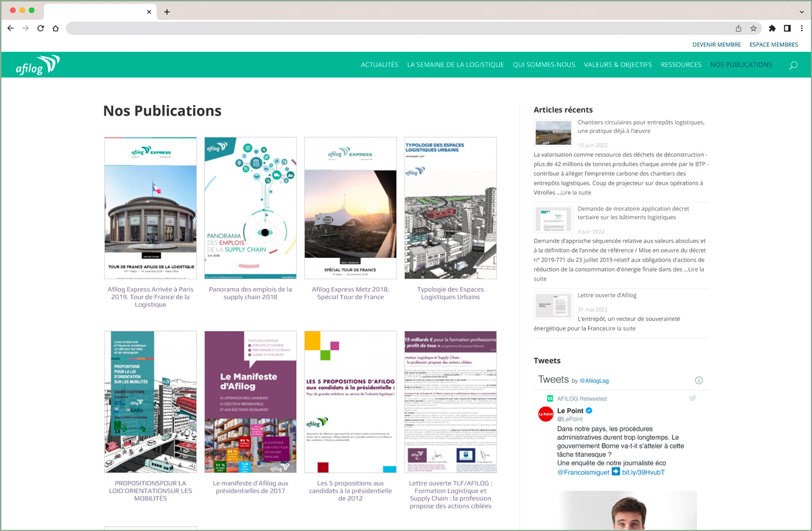Open the Typologie des Espaces Logistiques Urbains cover
Image resolution: width=812 pixels, height=531 pixels.
coord(450,208)
